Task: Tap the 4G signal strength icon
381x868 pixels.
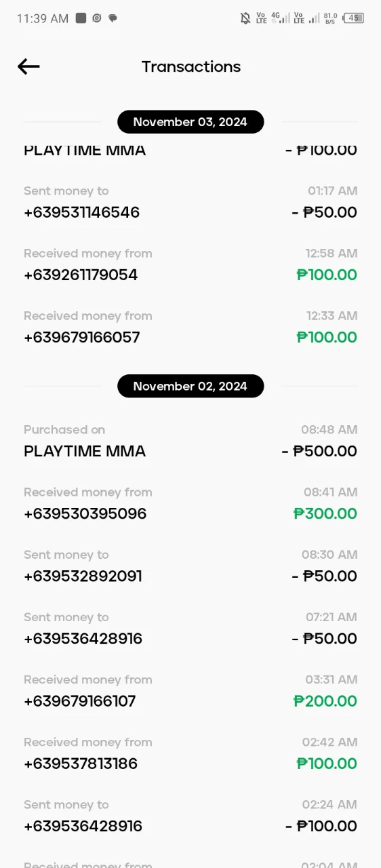Action: pos(280,18)
